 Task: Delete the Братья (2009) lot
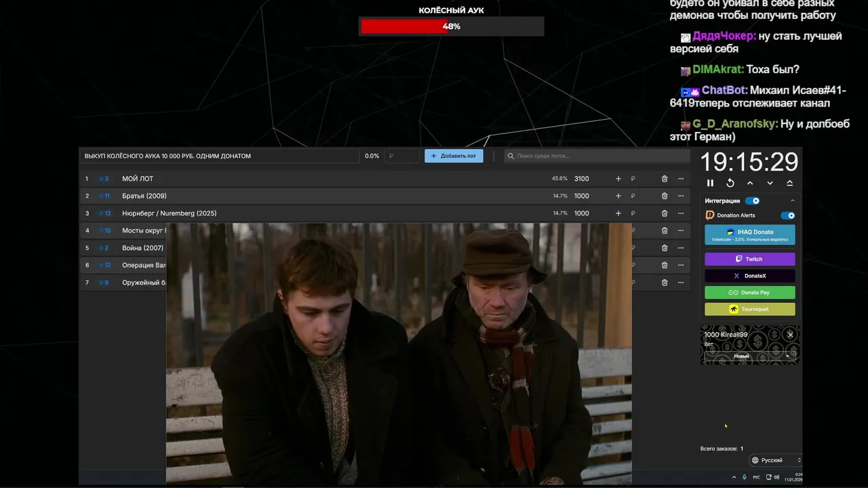coord(665,196)
